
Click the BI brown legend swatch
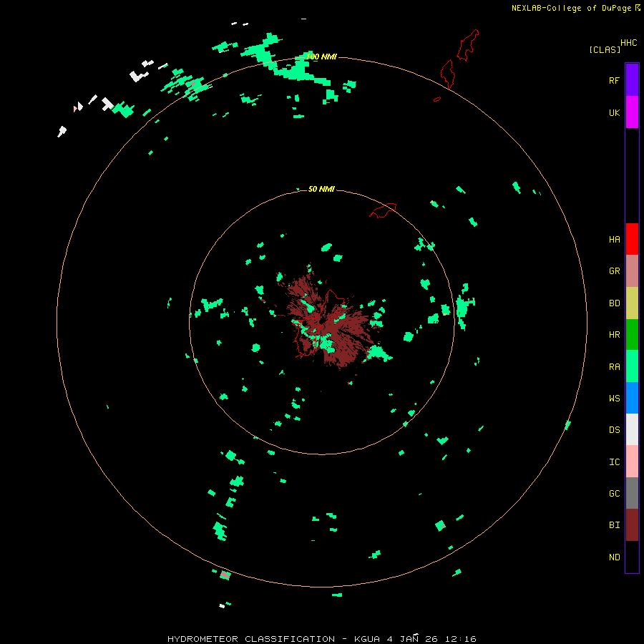pyautogui.click(x=632, y=525)
